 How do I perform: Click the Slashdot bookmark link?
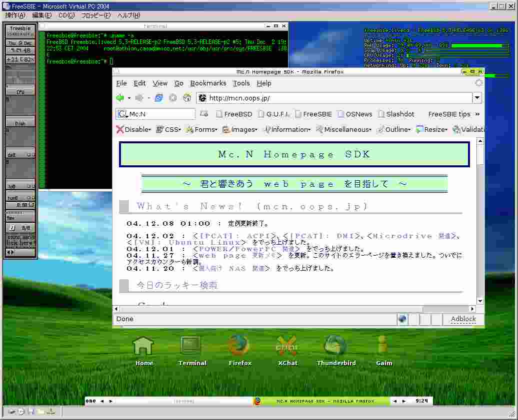point(395,114)
